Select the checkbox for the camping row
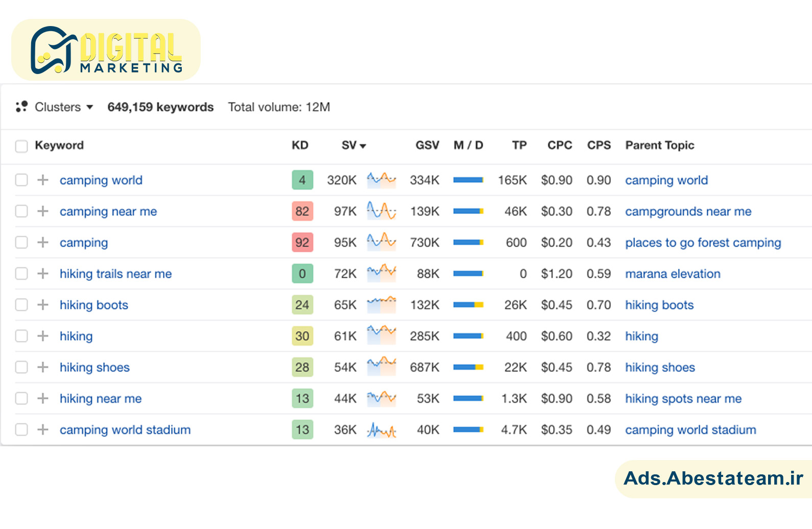This screenshot has width=812, height=529. [21, 242]
